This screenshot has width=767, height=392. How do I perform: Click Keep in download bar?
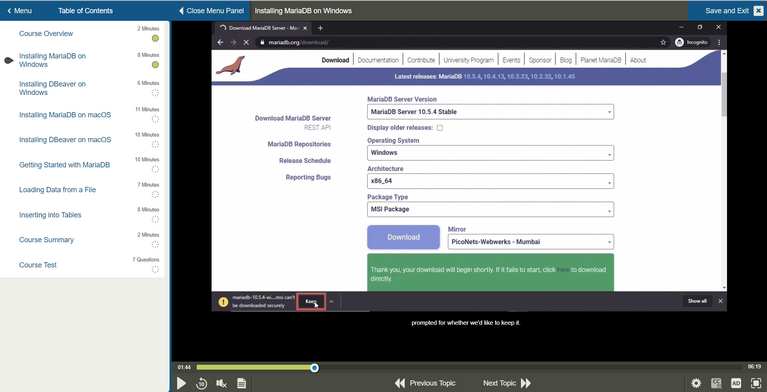coord(311,301)
